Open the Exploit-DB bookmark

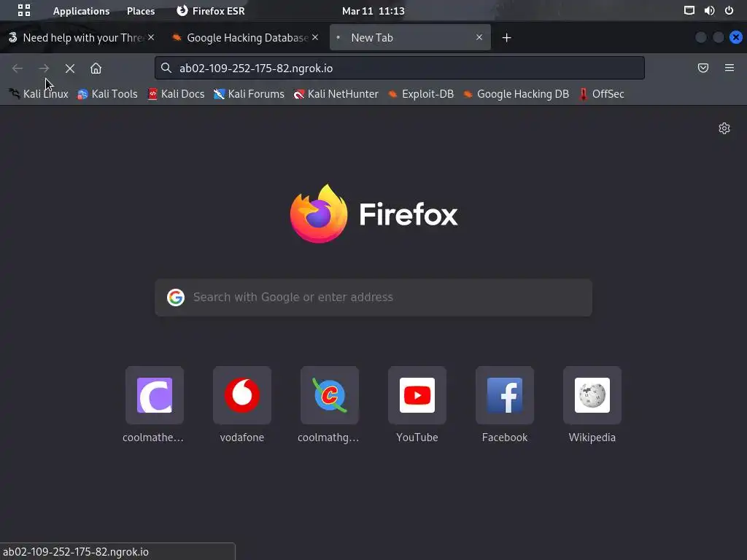pyautogui.click(x=421, y=94)
